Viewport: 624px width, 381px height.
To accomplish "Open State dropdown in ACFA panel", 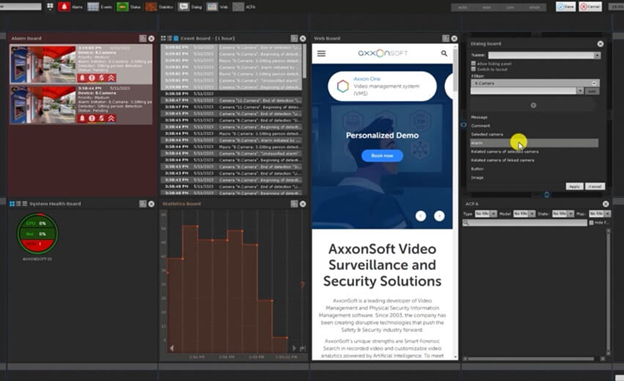I will tap(571, 214).
